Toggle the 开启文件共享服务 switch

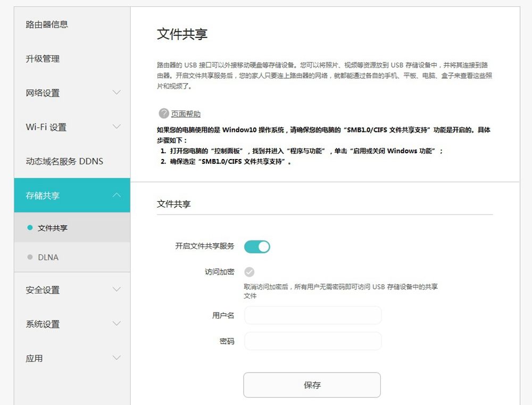pyautogui.click(x=257, y=247)
